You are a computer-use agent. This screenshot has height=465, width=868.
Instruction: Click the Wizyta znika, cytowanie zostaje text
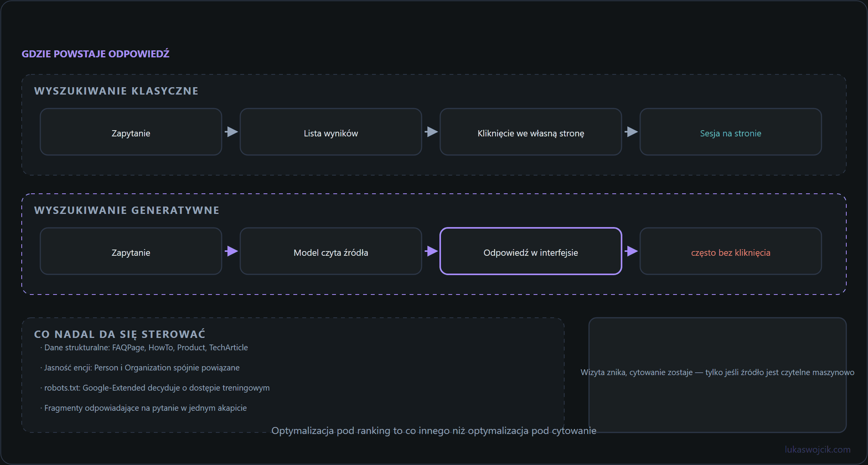pyautogui.click(x=718, y=372)
